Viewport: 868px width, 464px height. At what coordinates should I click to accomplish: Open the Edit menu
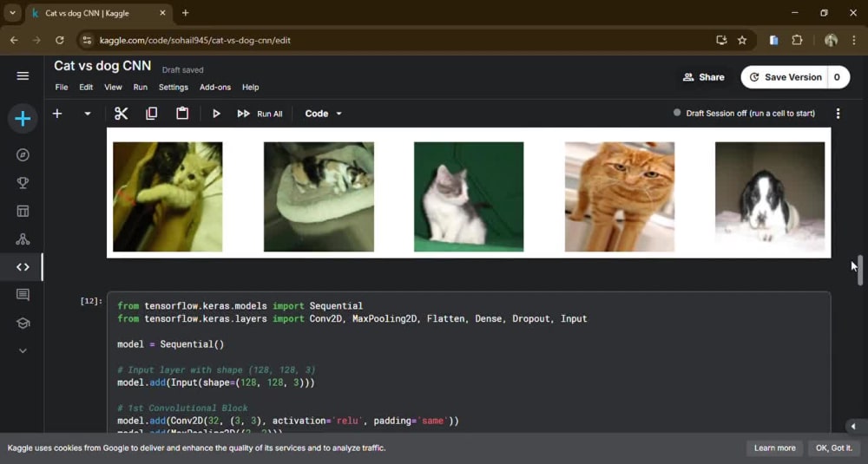[86, 88]
